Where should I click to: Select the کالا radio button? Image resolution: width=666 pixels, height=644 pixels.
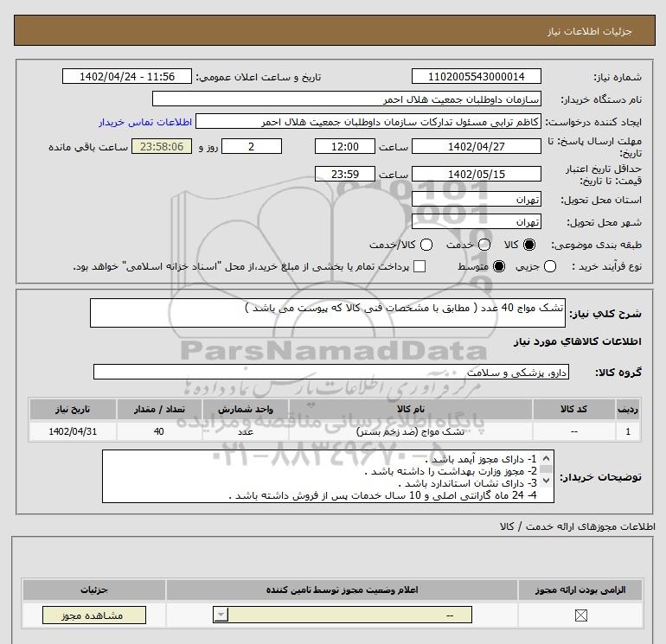click(x=529, y=245)
